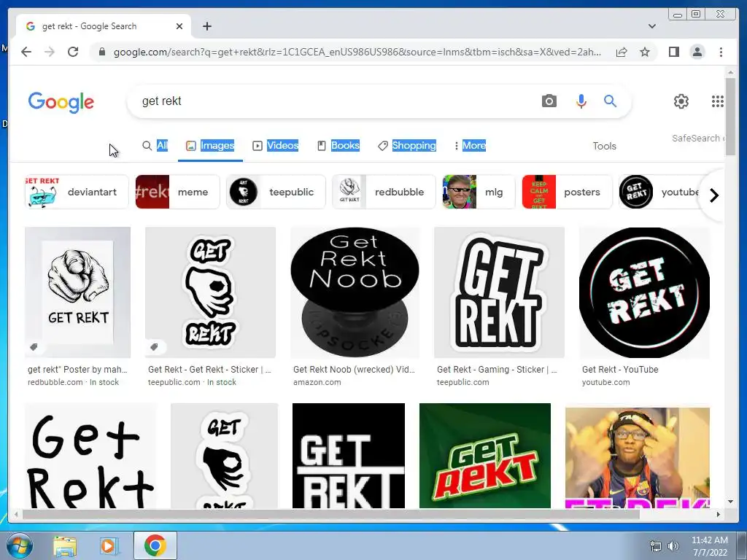Show more filter chips with right arrow
This screenshot has height=560, width=747.
[713, 195]
